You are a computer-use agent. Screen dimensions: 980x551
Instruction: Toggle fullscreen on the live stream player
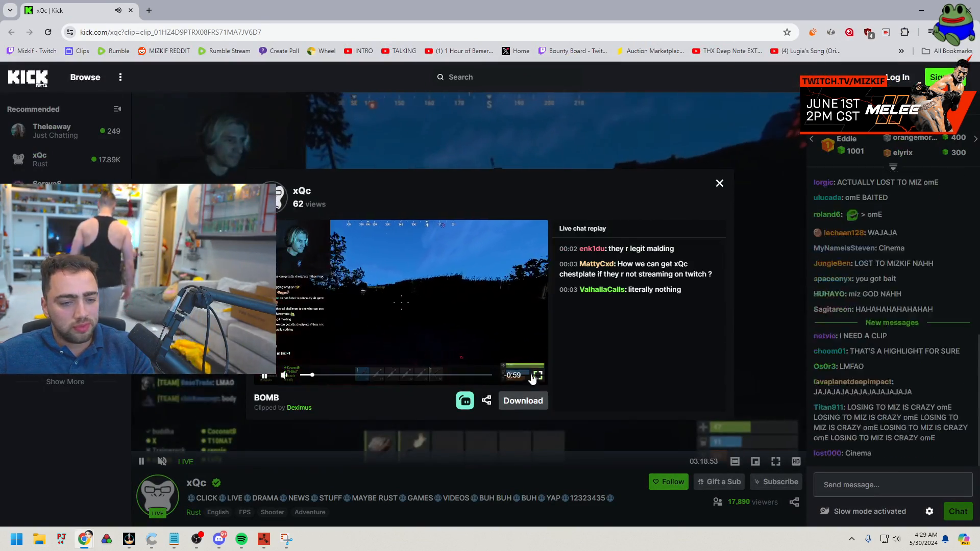pos(775,461)
